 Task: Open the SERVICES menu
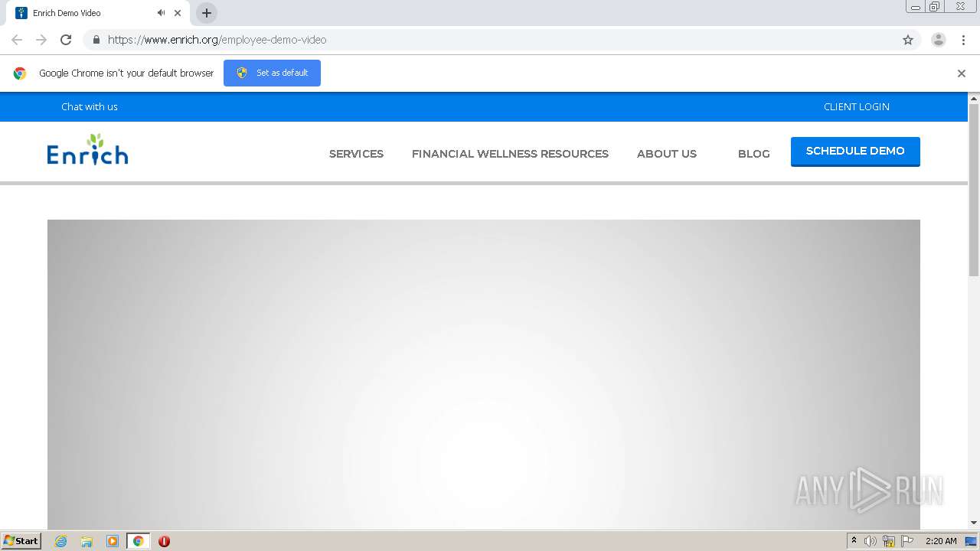click(356, 154)
